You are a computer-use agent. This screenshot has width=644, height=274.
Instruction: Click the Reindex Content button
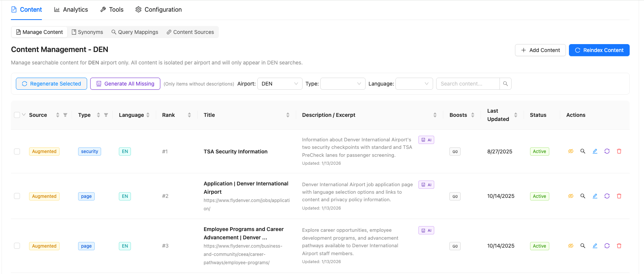coord(599,50)
